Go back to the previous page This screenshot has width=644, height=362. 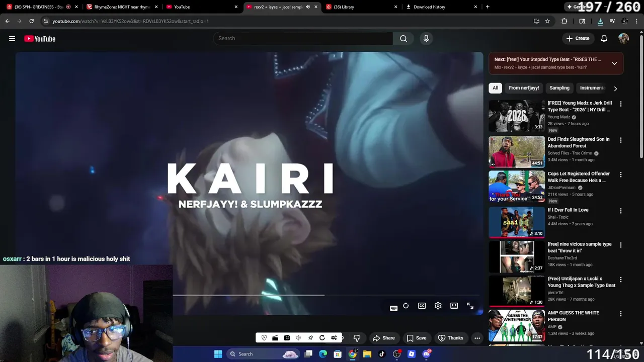pos(7,21)
